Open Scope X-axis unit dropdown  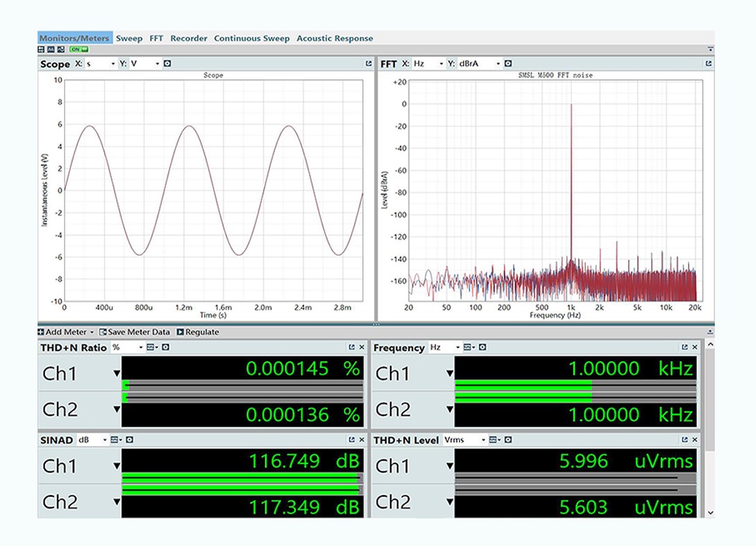101,64
